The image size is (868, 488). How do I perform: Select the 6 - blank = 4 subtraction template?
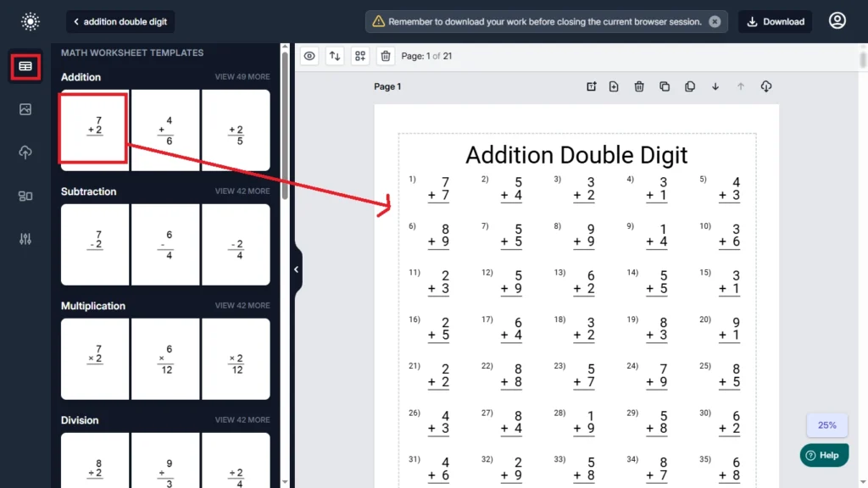(165, 245)
